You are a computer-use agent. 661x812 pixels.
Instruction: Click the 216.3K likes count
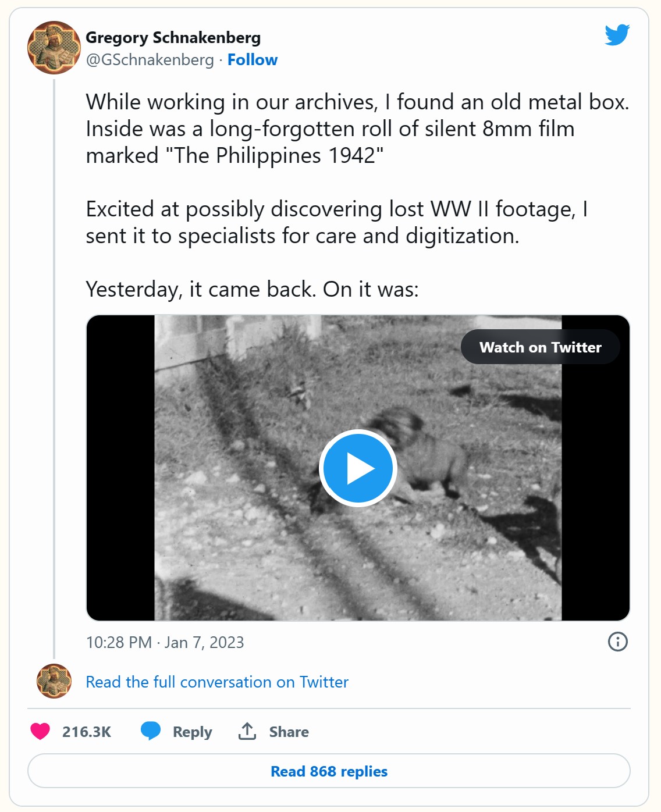[x=86, y=732]
